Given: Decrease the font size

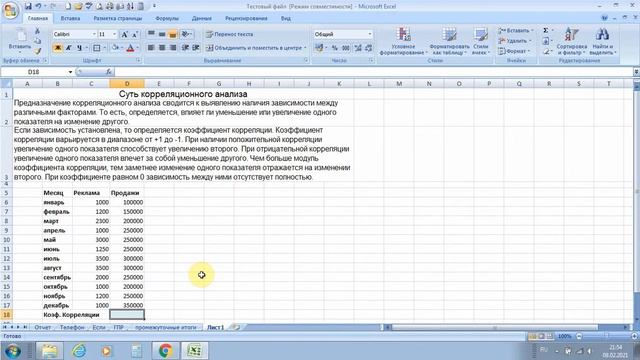Looking at the screenshot, I should tap(135, 34).
